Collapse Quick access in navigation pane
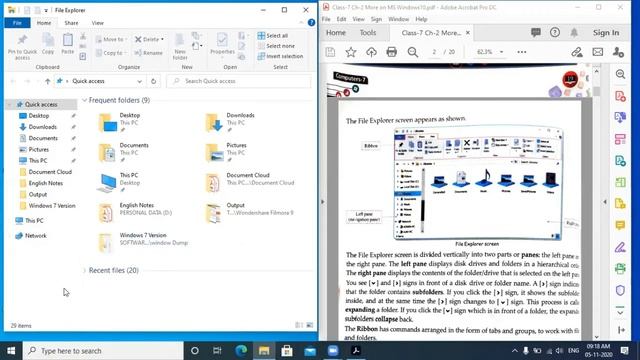The height and width of the screenshot is (360, 640). [10, 104]
